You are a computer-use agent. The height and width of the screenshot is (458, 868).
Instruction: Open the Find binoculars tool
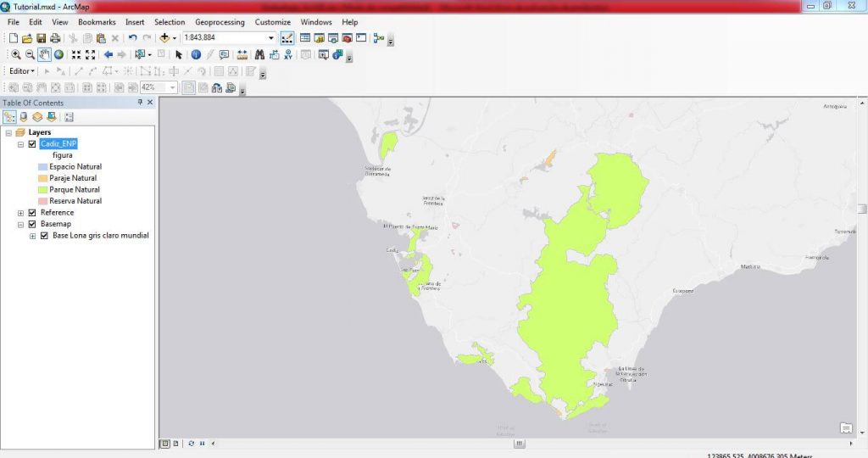pyautogui.click(x=259, y=54)
